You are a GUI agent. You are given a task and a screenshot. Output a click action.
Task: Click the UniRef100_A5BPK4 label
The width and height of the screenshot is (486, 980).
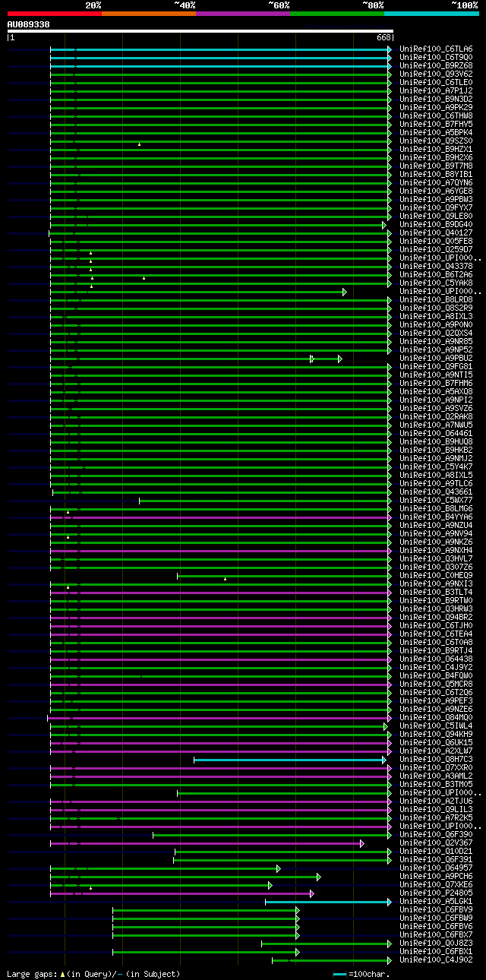pyautogui.click(x=436, y=132)
